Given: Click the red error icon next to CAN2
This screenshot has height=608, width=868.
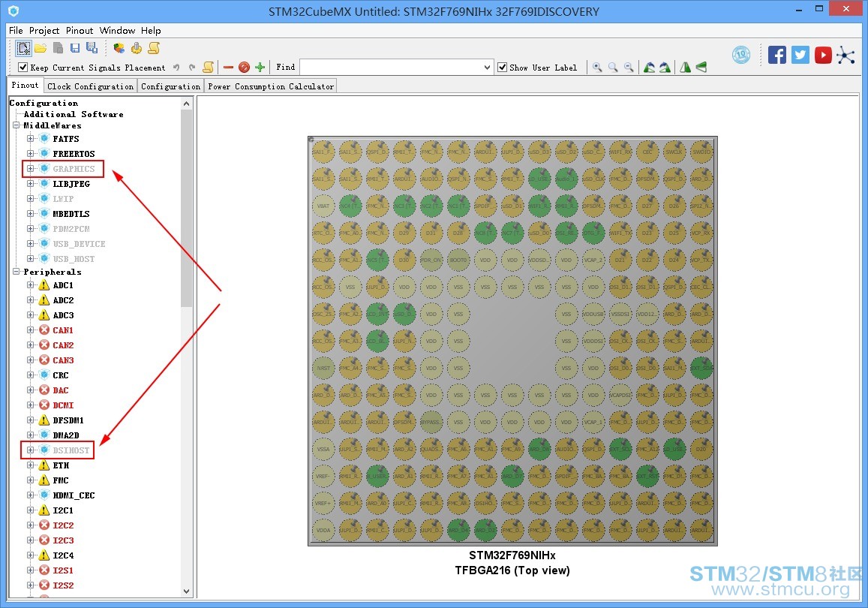Looking at the screenshot, I should pyautogui.click(x=44, y=345).
